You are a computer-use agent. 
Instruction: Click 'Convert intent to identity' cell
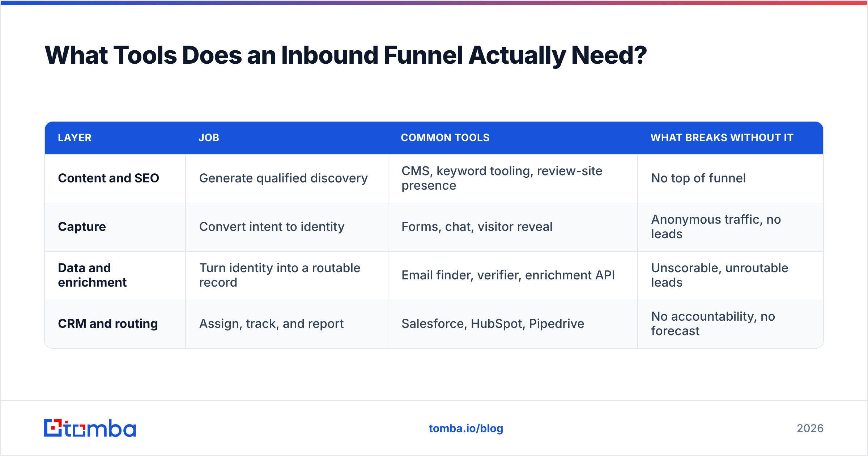pyautogui.click(x=287, y=227)
